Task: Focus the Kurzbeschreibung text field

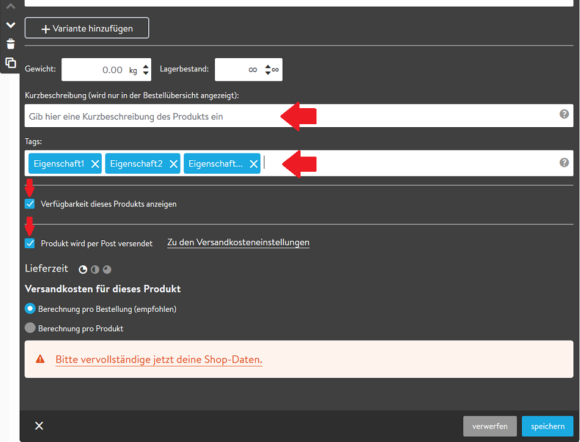Action: pos(299,116)
